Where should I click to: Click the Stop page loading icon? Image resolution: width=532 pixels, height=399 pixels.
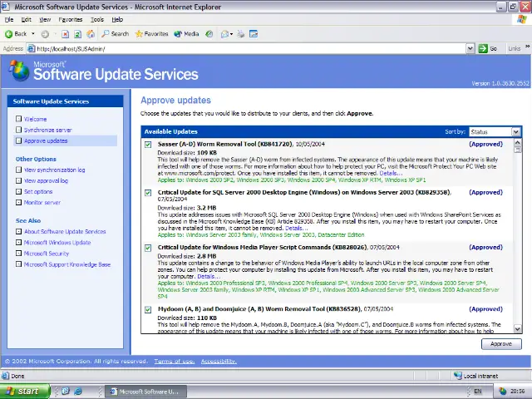tap(65, 34)
